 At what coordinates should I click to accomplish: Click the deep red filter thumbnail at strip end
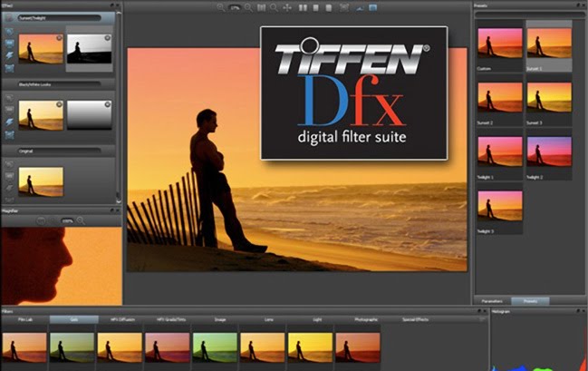pyautogui.click(x=358, y=347)
